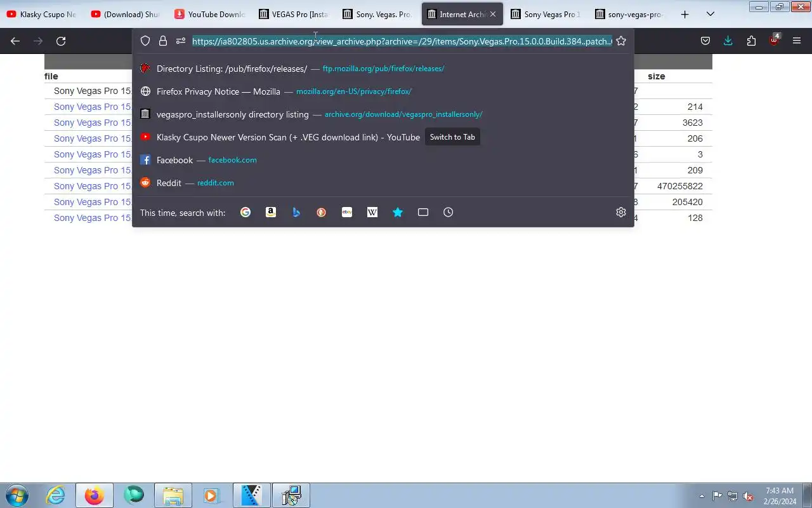812x508 pixels.
Task: Search with eBay this time
Action: 347,212
